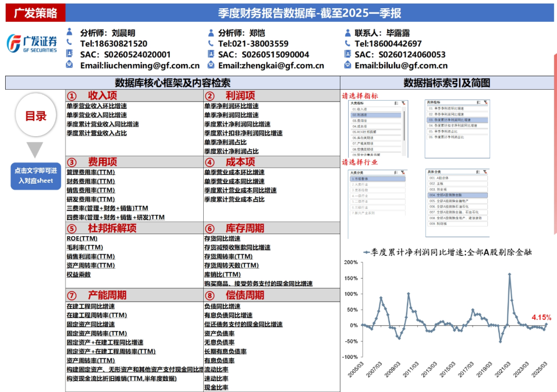Click the phone icon next to Tel:021-38003559
The width and height of the screenshot is (557, 392).
pyautogui.click(x=210, y=44)
